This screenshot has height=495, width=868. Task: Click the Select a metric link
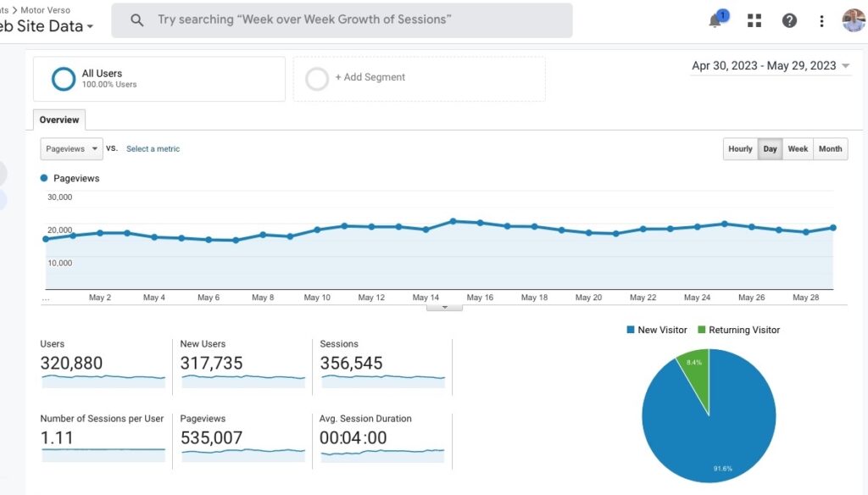(x=153, y=149)
